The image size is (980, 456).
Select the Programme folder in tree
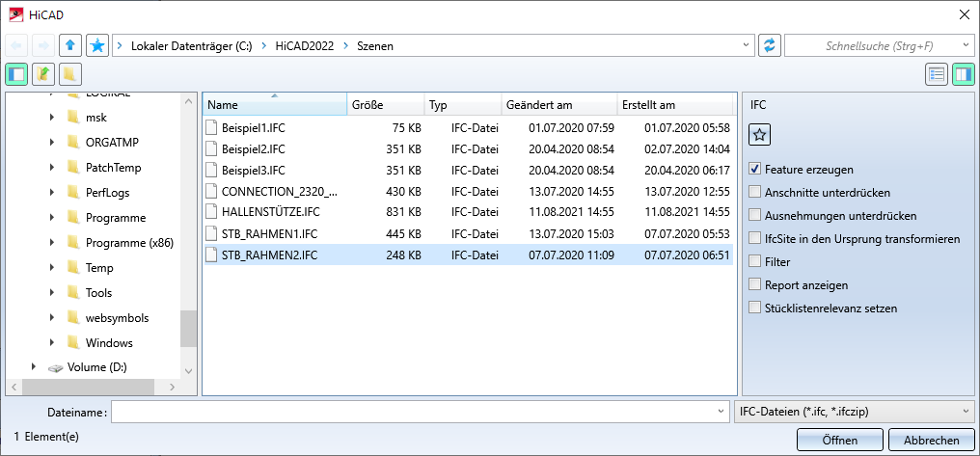pyautogui.click(x=116, y=217)
